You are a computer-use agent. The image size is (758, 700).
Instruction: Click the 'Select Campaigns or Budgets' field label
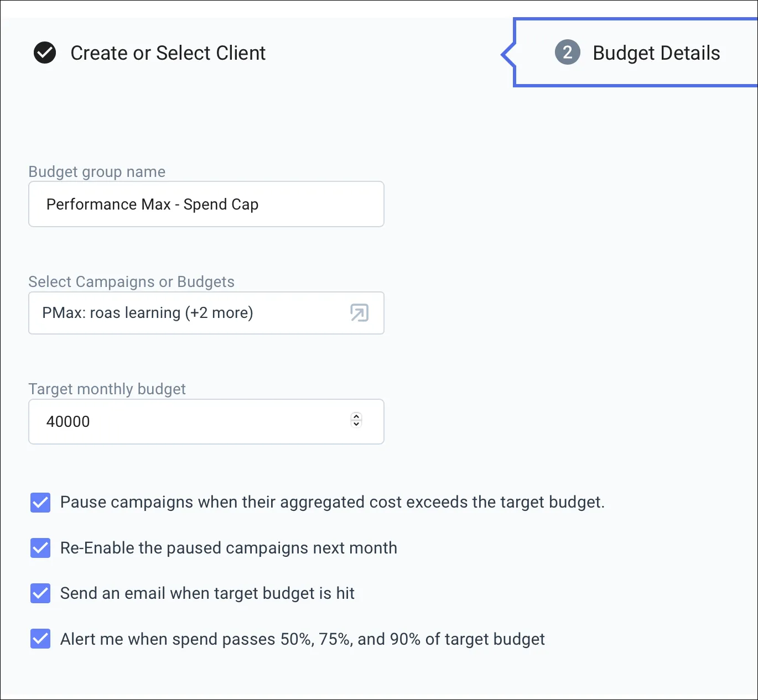click(x=131, y=281)
